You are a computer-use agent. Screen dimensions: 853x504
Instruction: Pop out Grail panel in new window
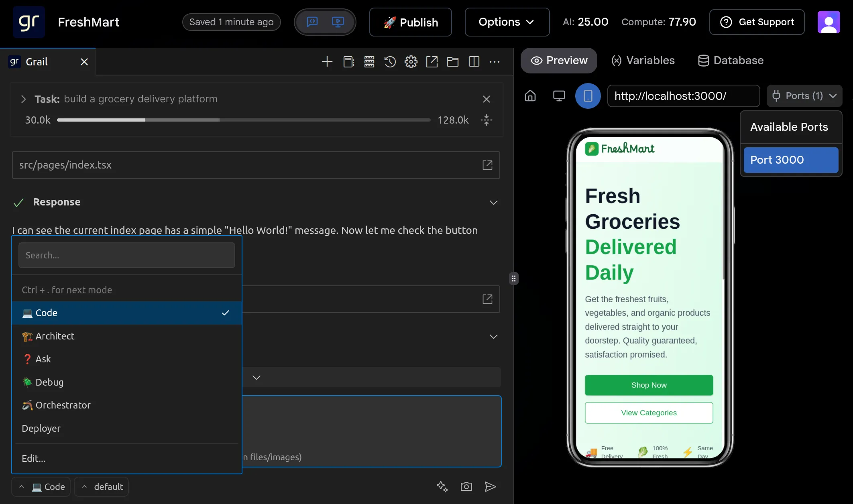pyautogui.click(x=432, y=62)
